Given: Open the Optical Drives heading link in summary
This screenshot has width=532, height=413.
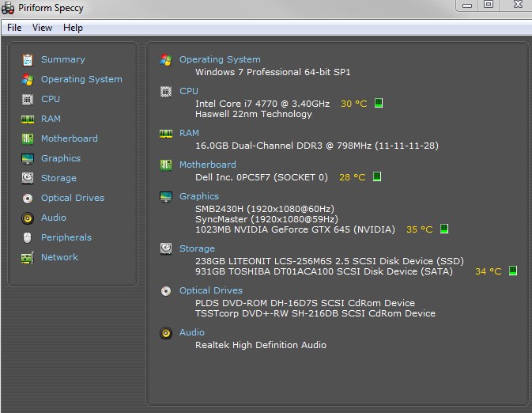Looking at the screenshot, I should tap(211, 290).
